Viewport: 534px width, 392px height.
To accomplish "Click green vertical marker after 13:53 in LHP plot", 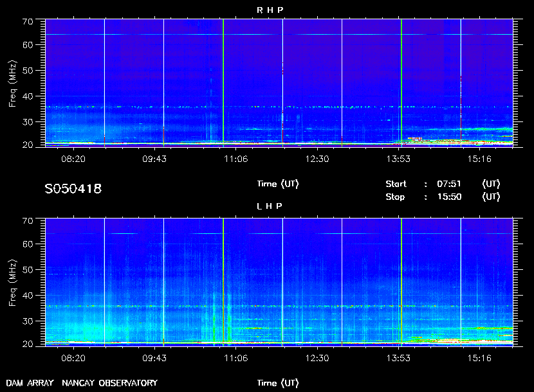I will pos(401,282).
